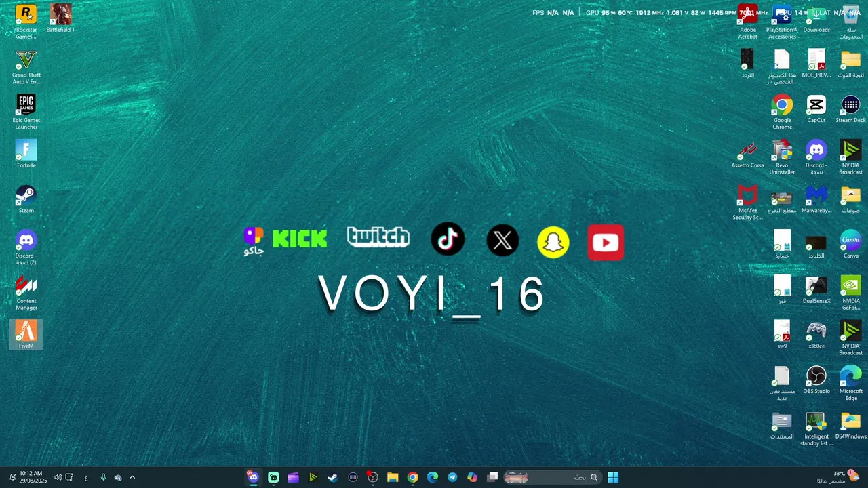Image resolution: width=868 pixels, height=488 pixels.
Task: Switch to Edge on the taskbar
Action: coord(433,477)
